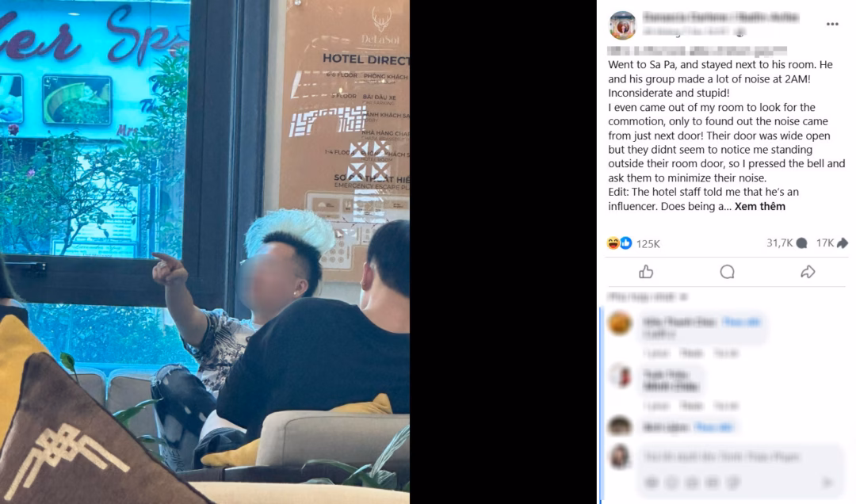Click the 125K reactions count
This screenshot has width=856, height=504.
coord(648,243)
